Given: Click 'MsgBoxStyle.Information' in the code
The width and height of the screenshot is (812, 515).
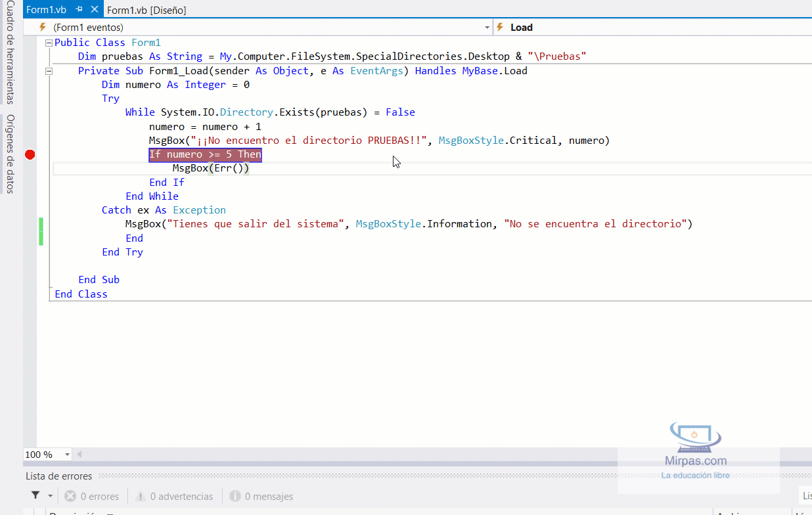Looking at the screenshot, I should click(x=424, y=224).
